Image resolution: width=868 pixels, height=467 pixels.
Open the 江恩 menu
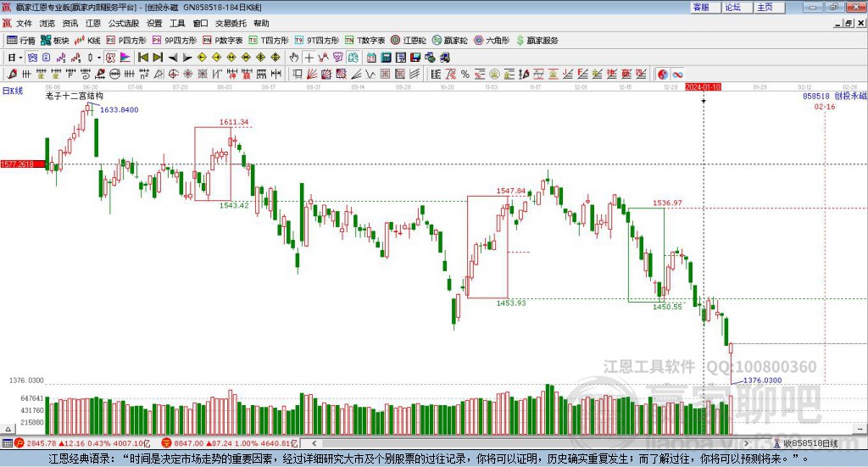93,23
